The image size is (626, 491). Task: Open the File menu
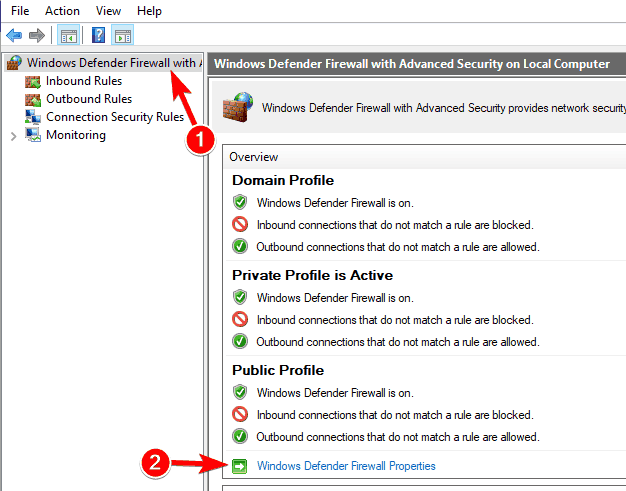click(20, 11)
